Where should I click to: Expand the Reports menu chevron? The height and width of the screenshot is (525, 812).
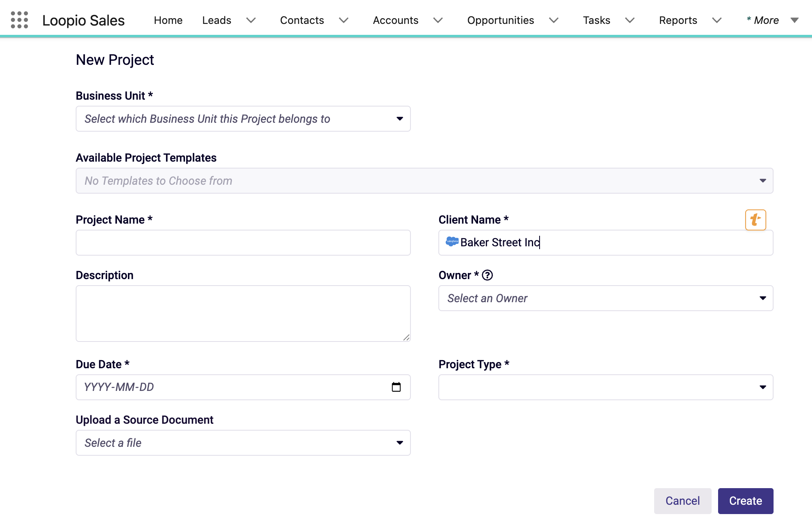click(x=717, y=20)
